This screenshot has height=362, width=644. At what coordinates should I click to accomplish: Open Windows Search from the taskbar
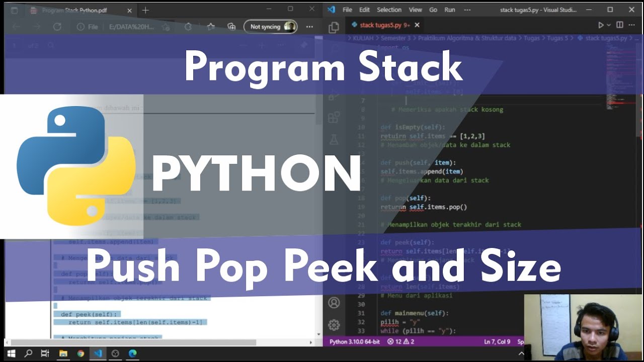28,353
